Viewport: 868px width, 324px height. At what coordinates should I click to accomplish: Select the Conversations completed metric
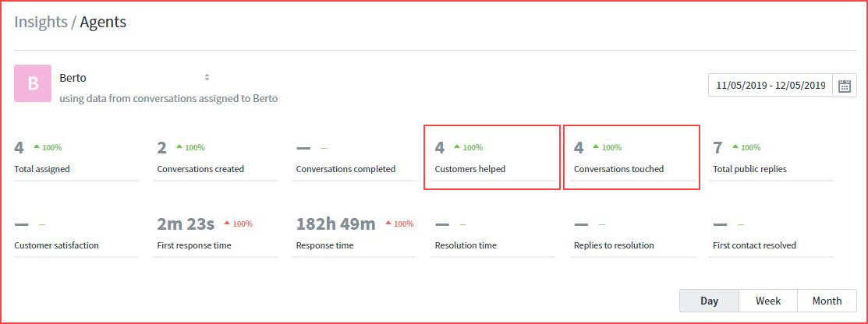[x=353, y=158]
